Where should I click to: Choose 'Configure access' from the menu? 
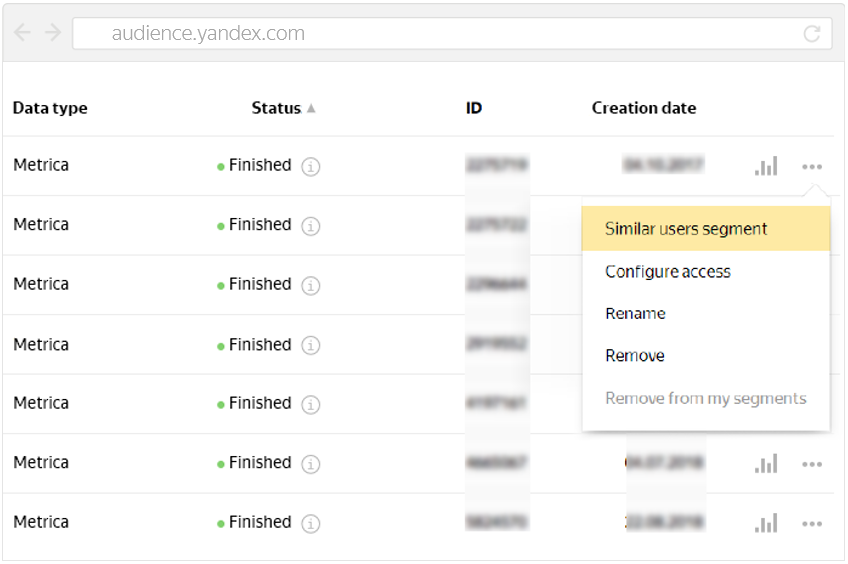click(x=668, y=272)
